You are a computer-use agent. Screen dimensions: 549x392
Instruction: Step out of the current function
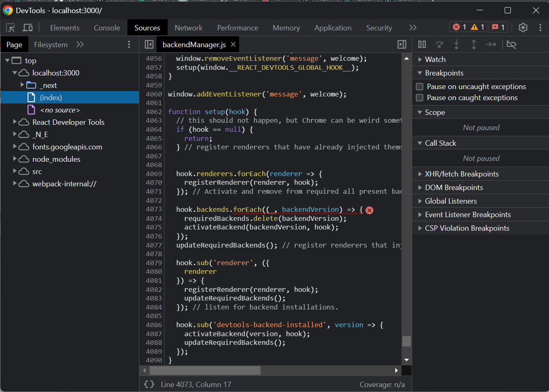[474, 44]
